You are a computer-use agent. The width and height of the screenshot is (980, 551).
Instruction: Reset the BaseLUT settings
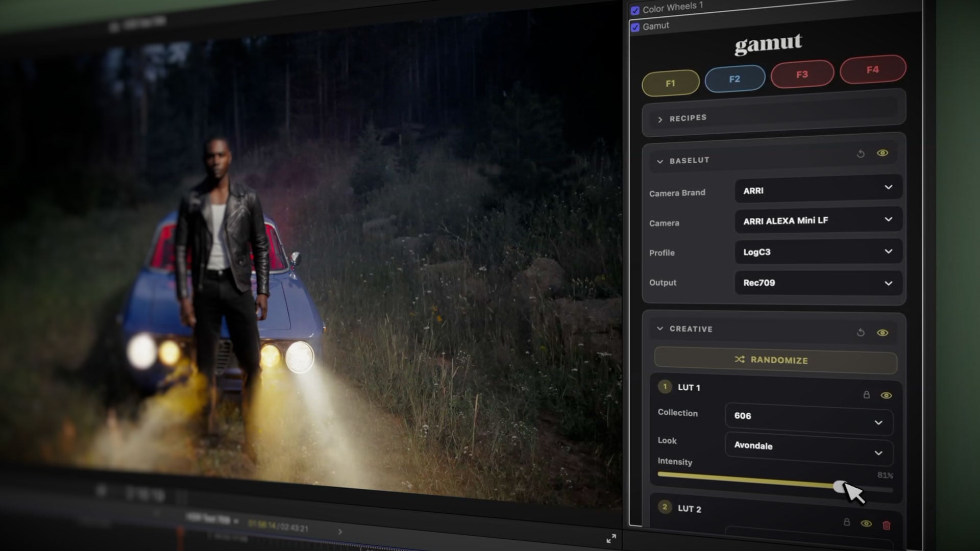pos(861,154)
